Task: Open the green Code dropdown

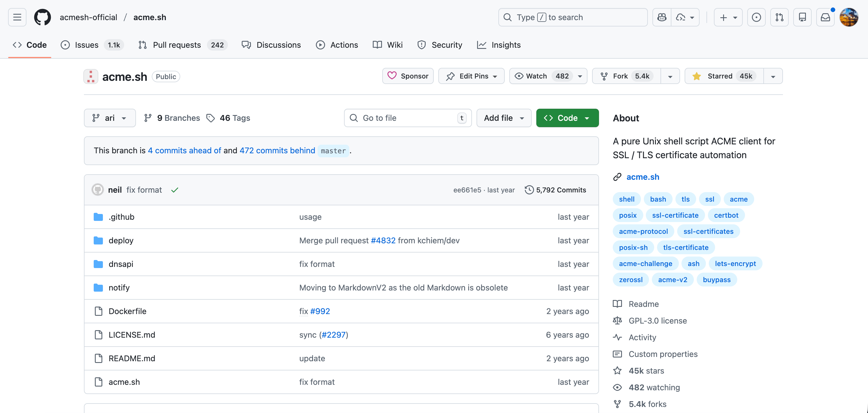Action: click(x=567, y=118)
